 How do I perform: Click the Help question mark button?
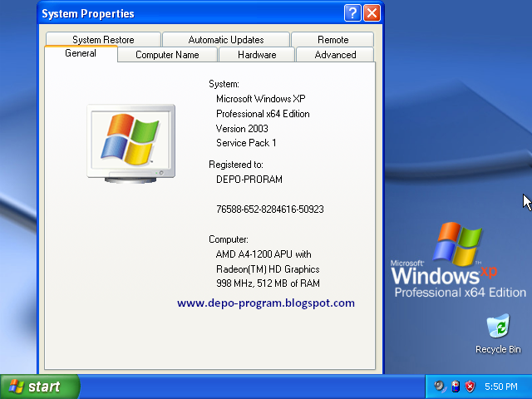(352, 13)
